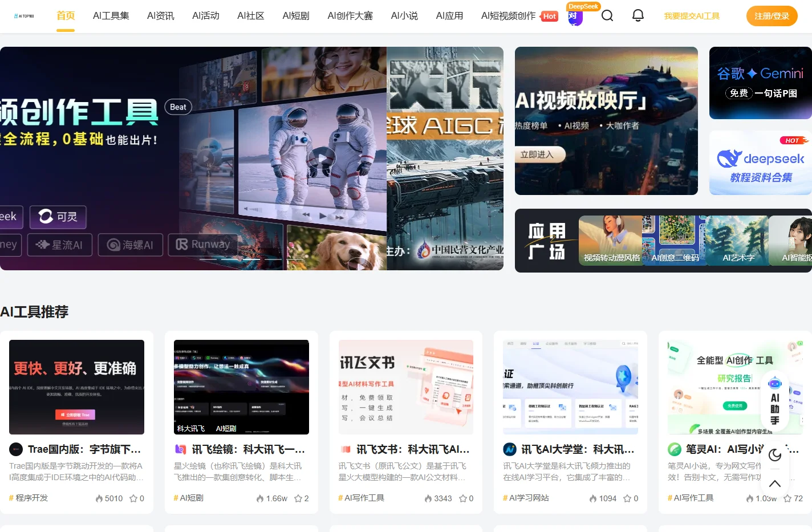
Task: Open the deepseek 教程资料合集 banner
Action: tap(761, 163)
